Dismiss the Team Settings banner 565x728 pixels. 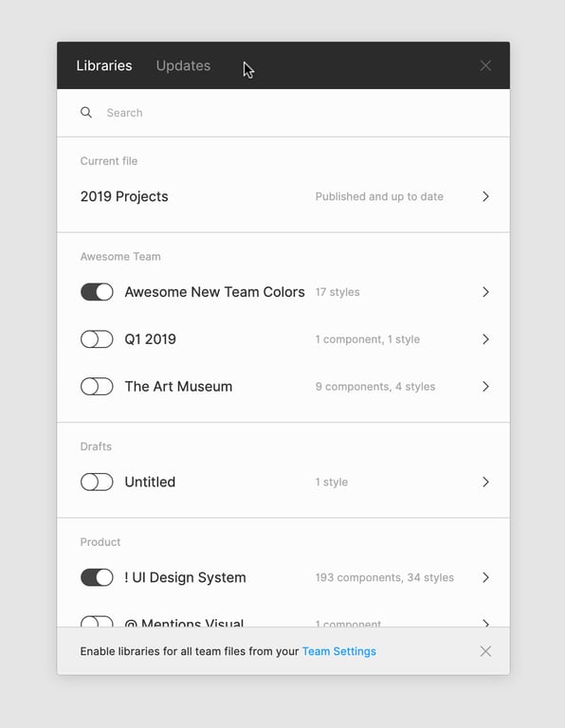pyautogui.click(x=485, y=651)
